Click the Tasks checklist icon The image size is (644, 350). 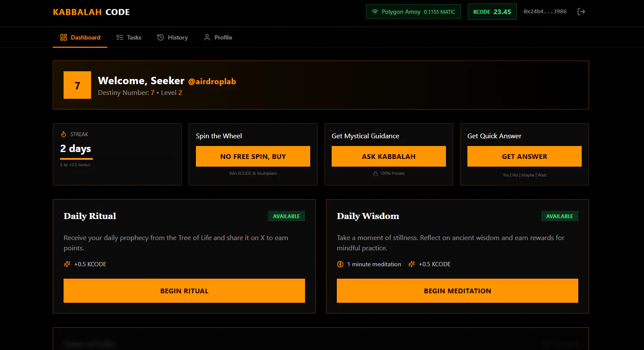pyautogui.click(x=120, y=37)
